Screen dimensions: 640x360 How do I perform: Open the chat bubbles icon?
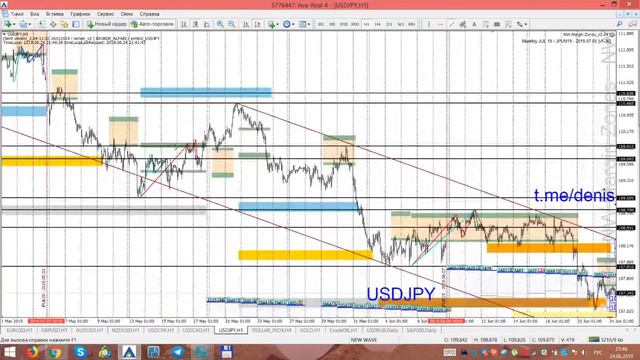[632, 24]
